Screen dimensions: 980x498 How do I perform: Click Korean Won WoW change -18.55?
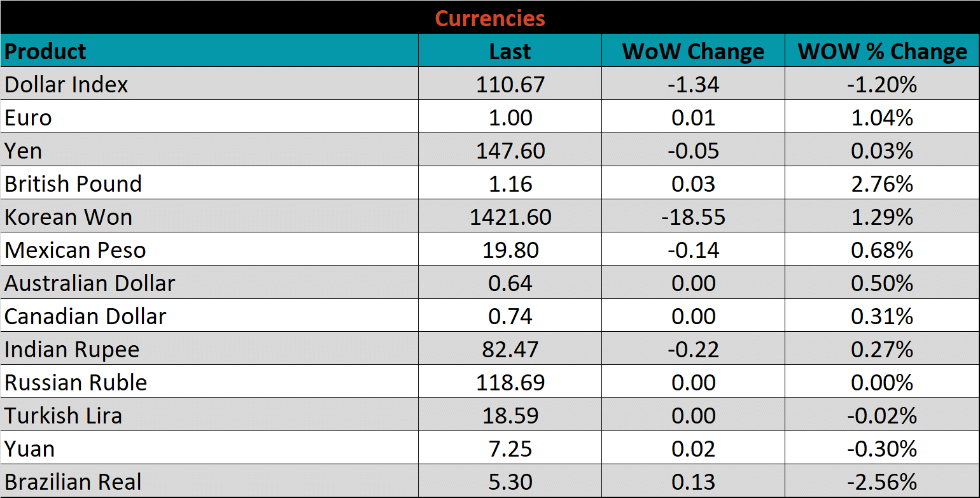(693, 217)
